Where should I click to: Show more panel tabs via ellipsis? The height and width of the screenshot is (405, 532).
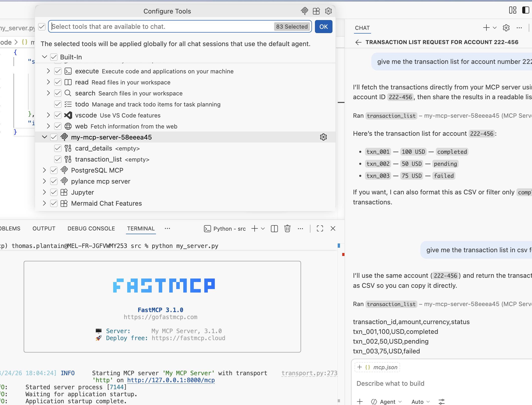coord(167,228)
